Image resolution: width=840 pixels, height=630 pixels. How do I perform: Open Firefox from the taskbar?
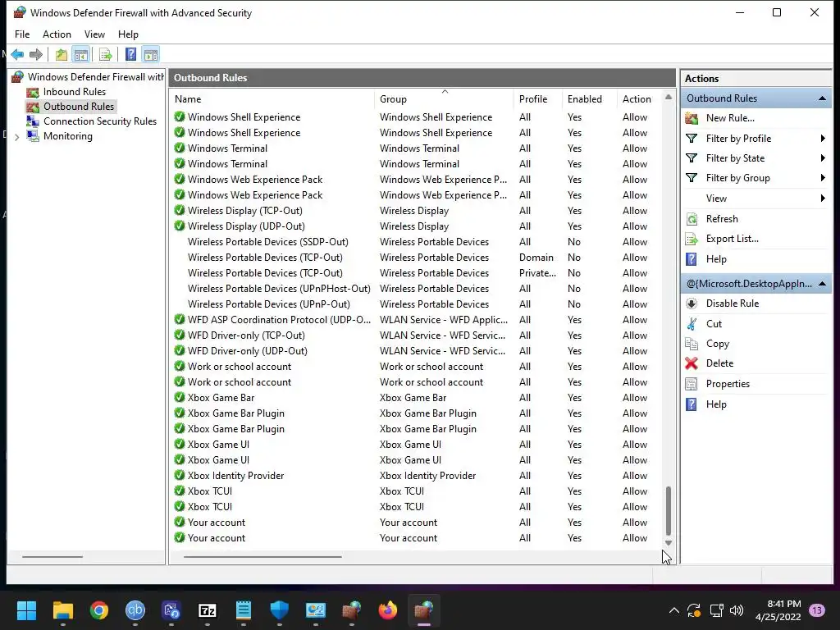click(x=388, y=610)
